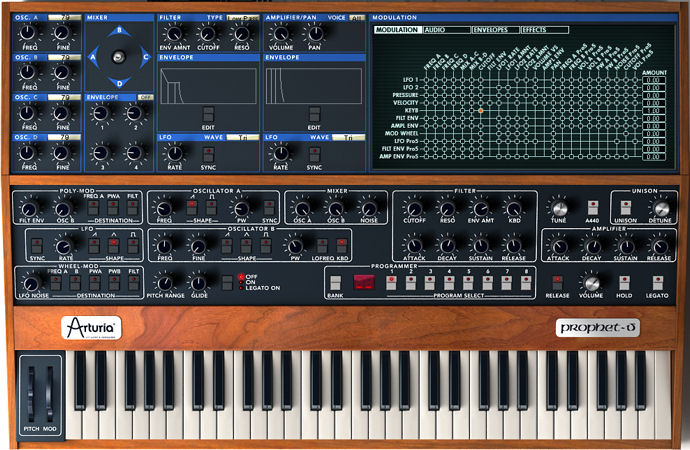
Task: Switch to the EFFECTS tab
Action: (x=544, y=30)
